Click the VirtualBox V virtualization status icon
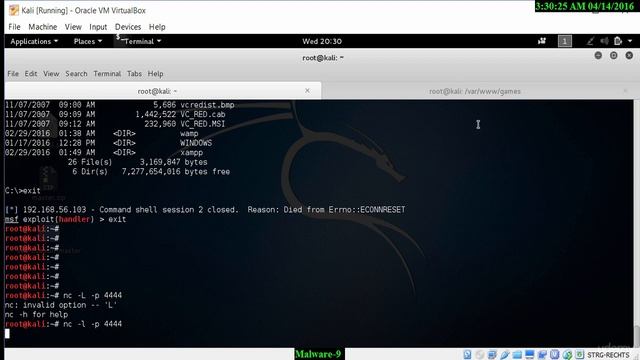The width and height of the screenshot is (640, 360). coord(554,355)
